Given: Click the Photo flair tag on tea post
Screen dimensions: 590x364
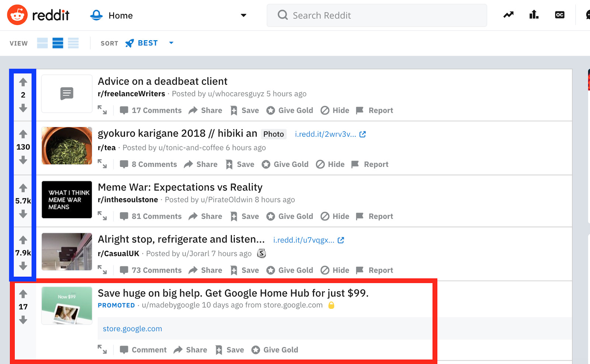Looking at the screenshot, I should [x=274, y=134].
